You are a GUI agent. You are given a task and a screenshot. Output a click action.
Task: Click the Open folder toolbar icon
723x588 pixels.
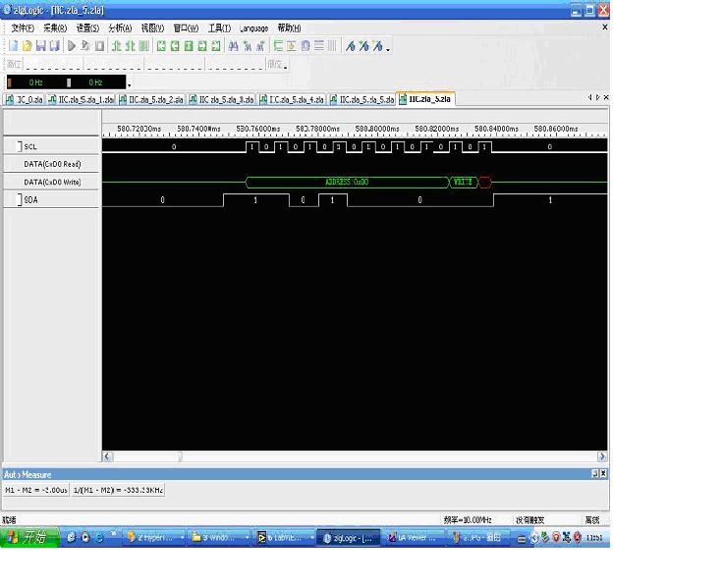tap(28, 46)
